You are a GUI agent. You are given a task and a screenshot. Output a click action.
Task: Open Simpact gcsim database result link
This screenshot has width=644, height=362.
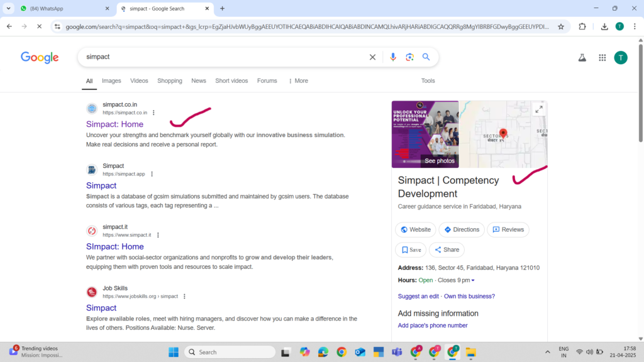pos(101,185)
